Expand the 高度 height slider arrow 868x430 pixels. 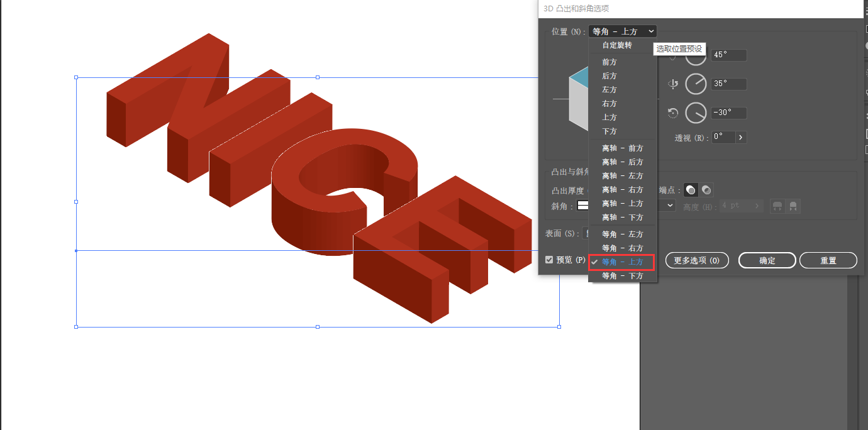point(757,206)
